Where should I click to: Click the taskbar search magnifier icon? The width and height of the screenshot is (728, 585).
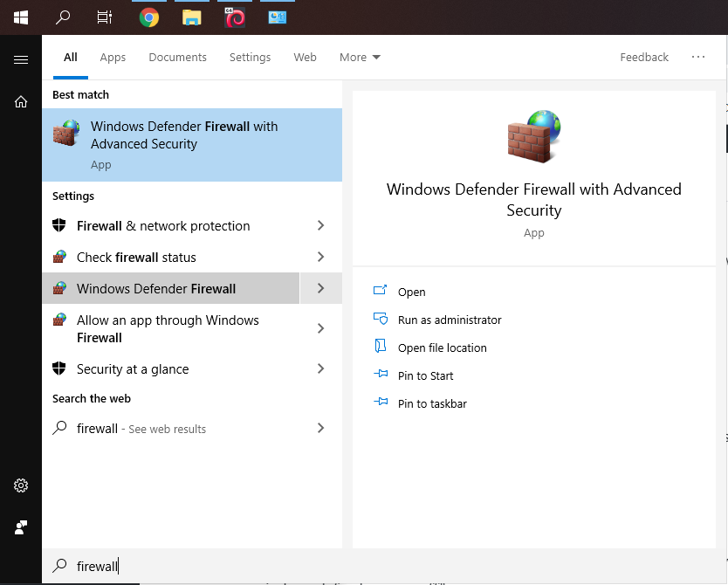[63, 17]
